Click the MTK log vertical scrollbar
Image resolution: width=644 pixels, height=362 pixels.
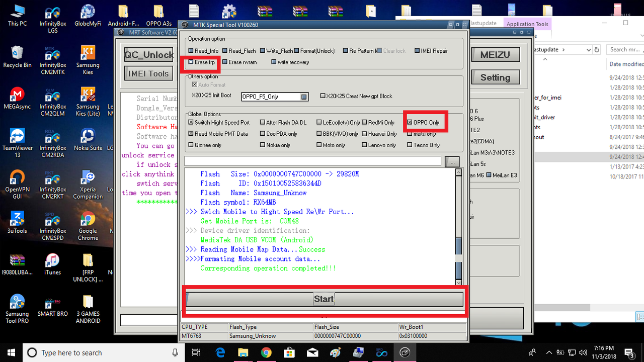458,227
